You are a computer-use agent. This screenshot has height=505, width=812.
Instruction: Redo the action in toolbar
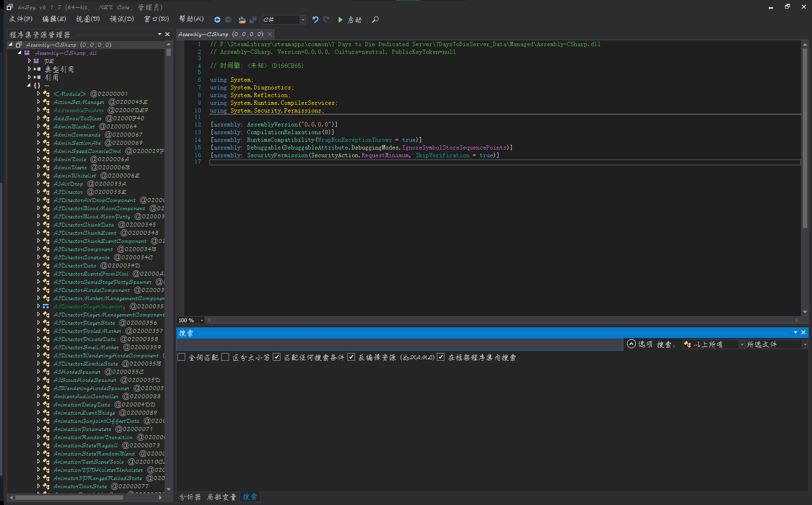click(x=326, y=20)
